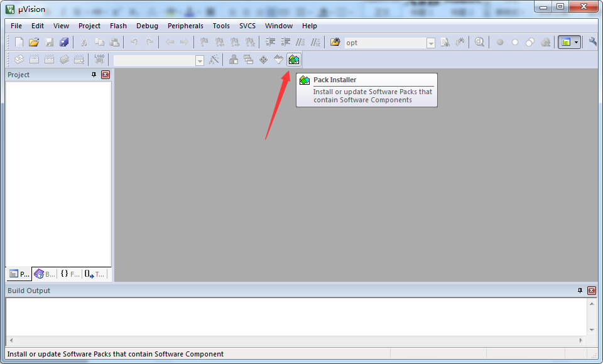Screen dimensions: 603x364
Task: Click the Start/Stop Debug Session icon
Action: click(x=479, y=42)
